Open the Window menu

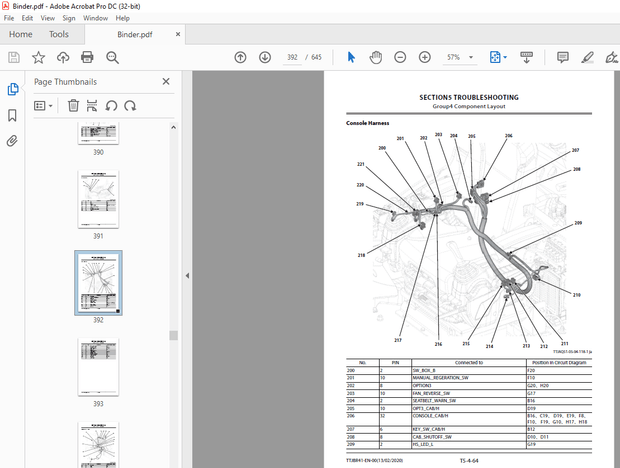coord(95,18)
